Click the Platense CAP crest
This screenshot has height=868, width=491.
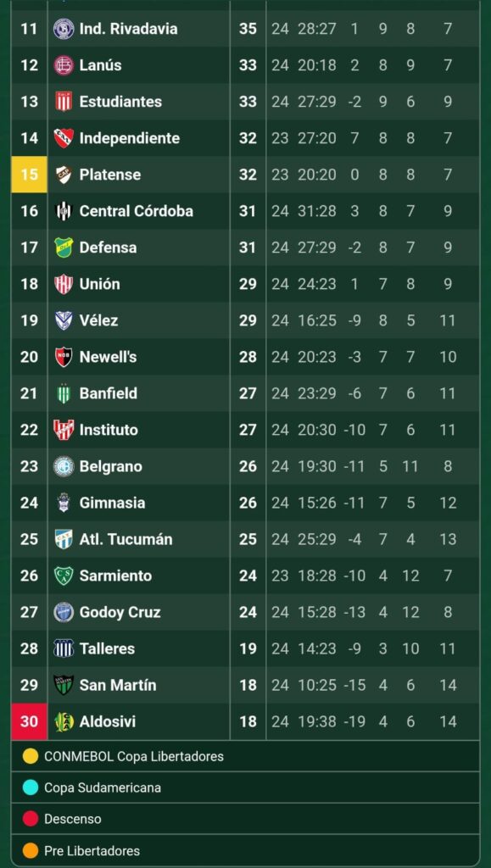point(64,175)
